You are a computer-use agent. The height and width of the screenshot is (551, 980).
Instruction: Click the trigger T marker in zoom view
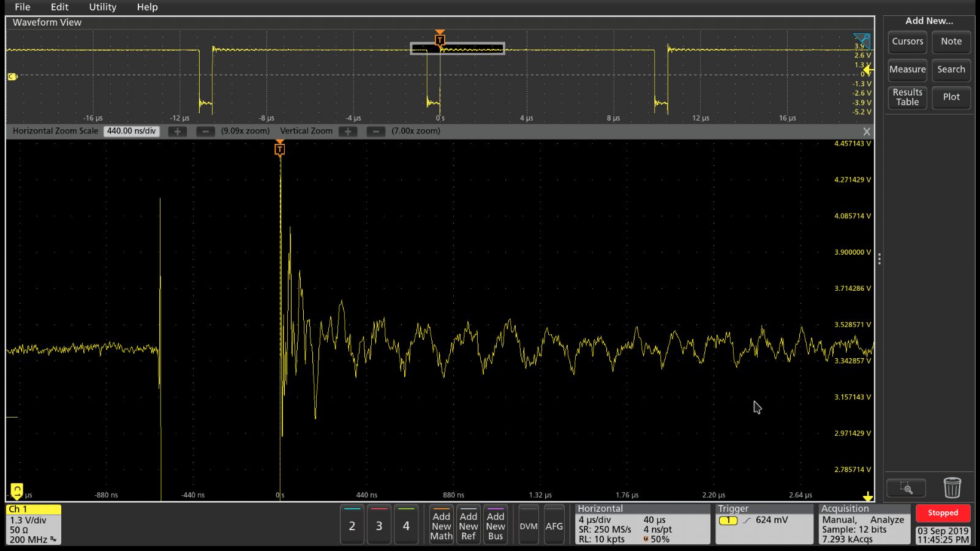pyautogui.click(x=280, y=148)
